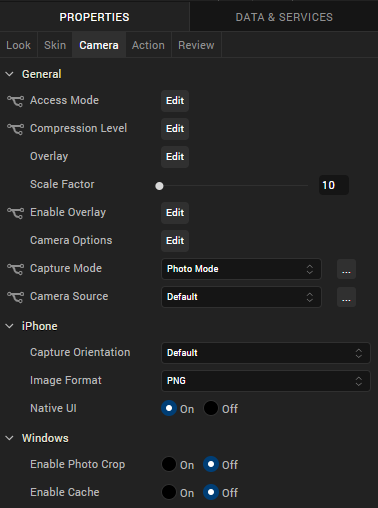378x508 pixels.
Task: Open the Data & Services panel tab
Action: 284,17
